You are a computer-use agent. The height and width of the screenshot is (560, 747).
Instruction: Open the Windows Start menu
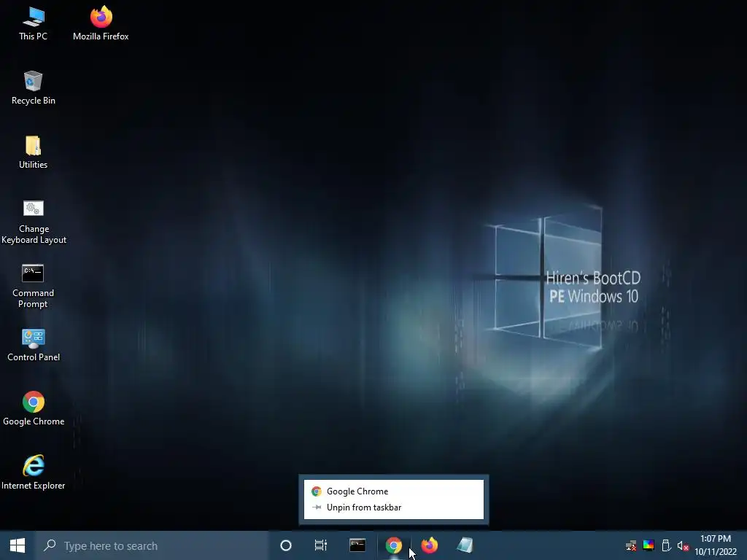point(18,545)
